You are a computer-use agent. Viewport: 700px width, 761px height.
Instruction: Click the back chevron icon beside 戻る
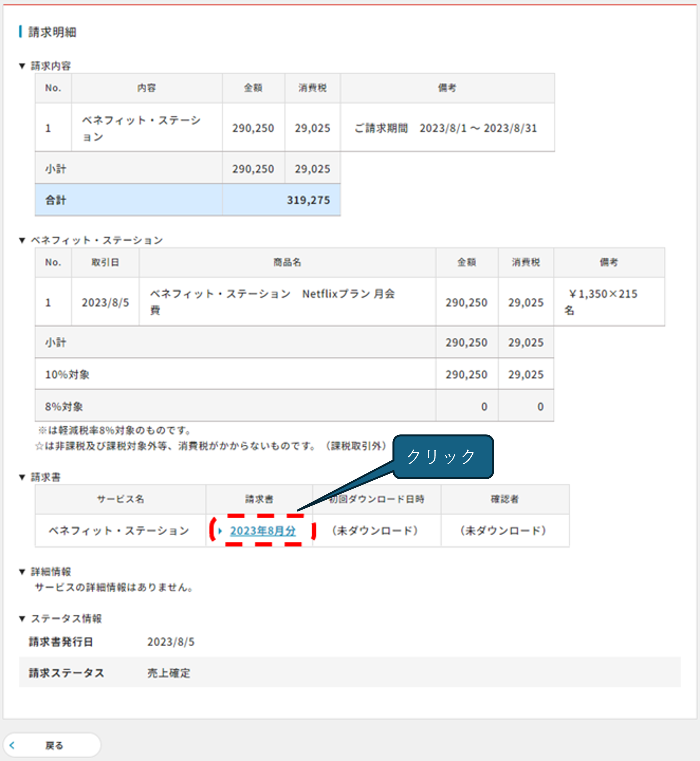pyautogui.click(x=12, y=745)
